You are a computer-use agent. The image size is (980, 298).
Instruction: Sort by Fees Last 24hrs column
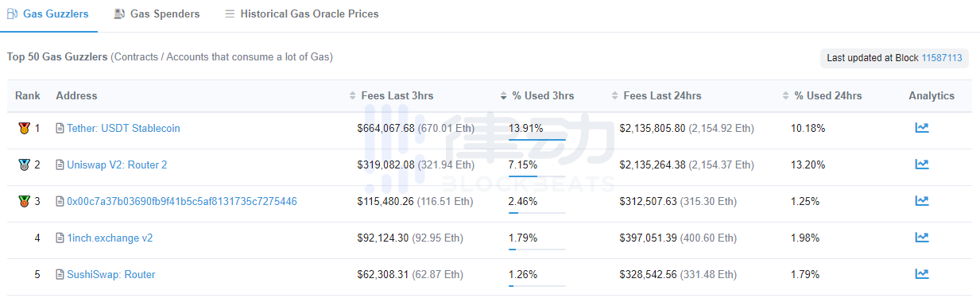click(662, 95)
